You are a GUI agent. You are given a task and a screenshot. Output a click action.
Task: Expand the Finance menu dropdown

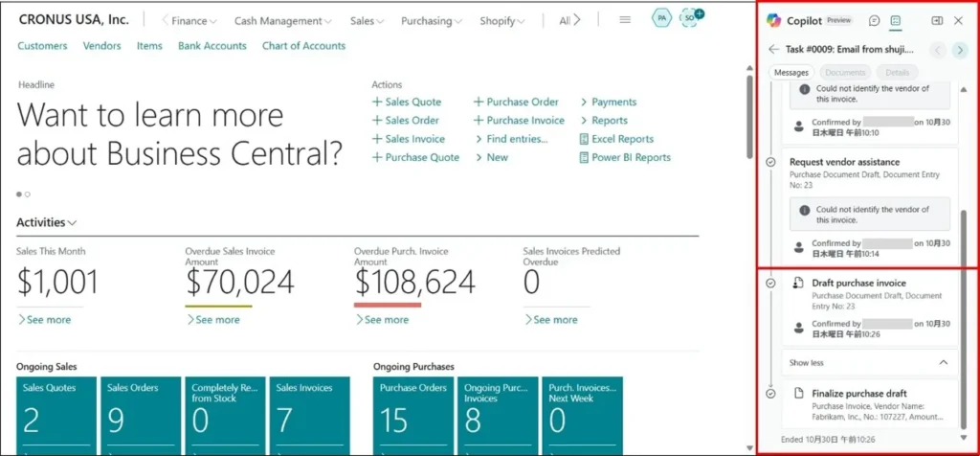point(189,20)
